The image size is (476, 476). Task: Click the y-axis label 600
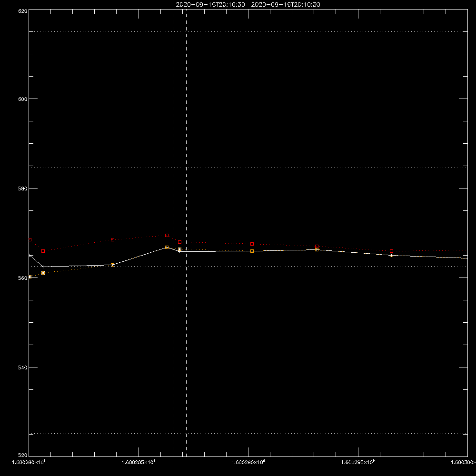[23, 99]
